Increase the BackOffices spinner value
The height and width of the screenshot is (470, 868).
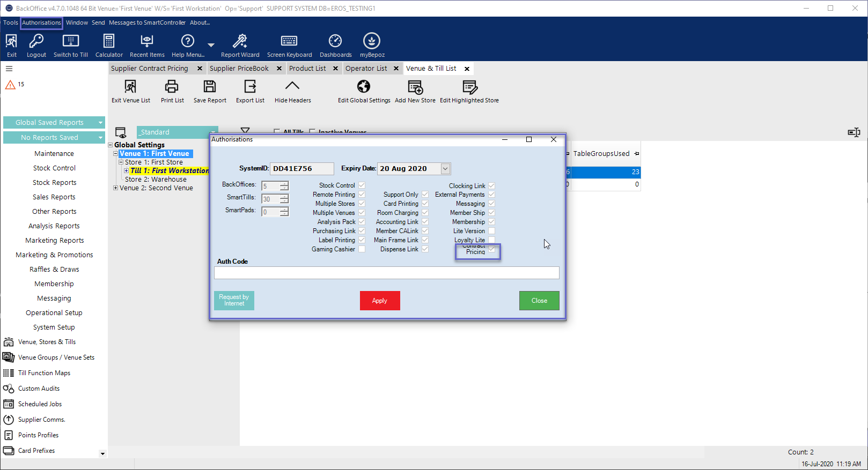pos(284,183)
